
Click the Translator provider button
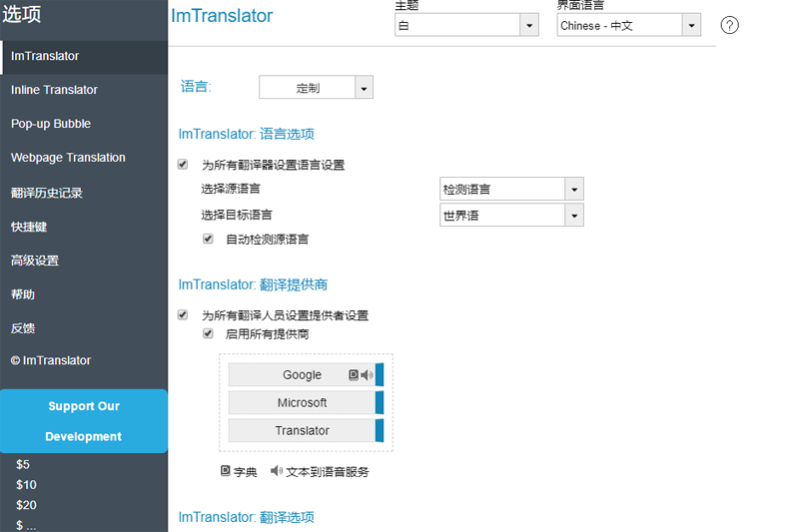pos(302,431)
